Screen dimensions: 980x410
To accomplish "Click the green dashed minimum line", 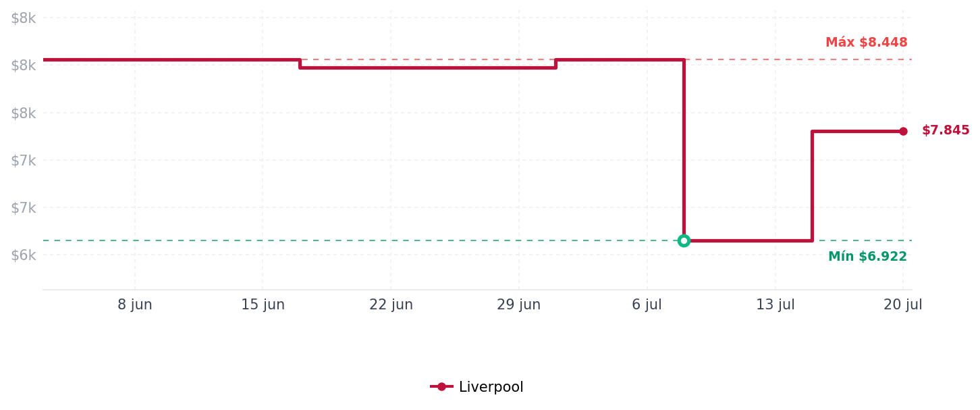I will [x=358, y=240].
